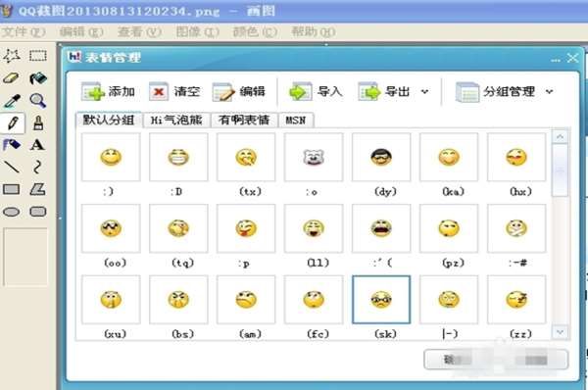Select the Rectangle selection tool
Image resolution: width=588 pixels, height=390 pixels.
tap(38, 56)
